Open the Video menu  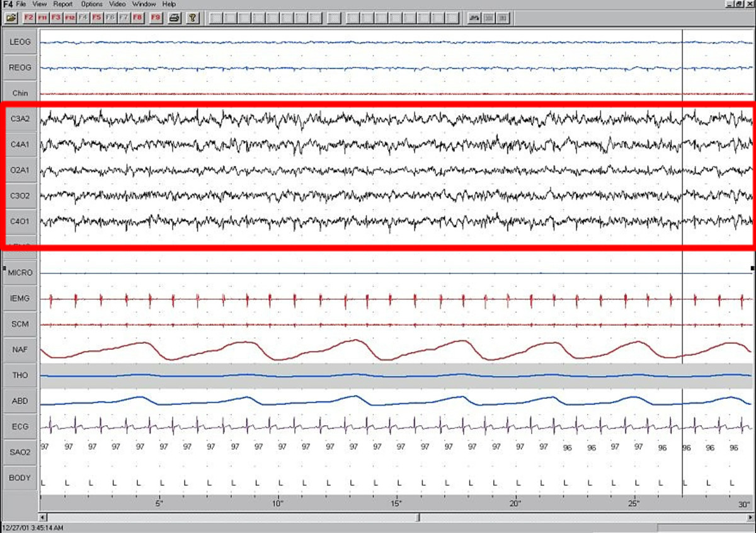pos(117,4)
